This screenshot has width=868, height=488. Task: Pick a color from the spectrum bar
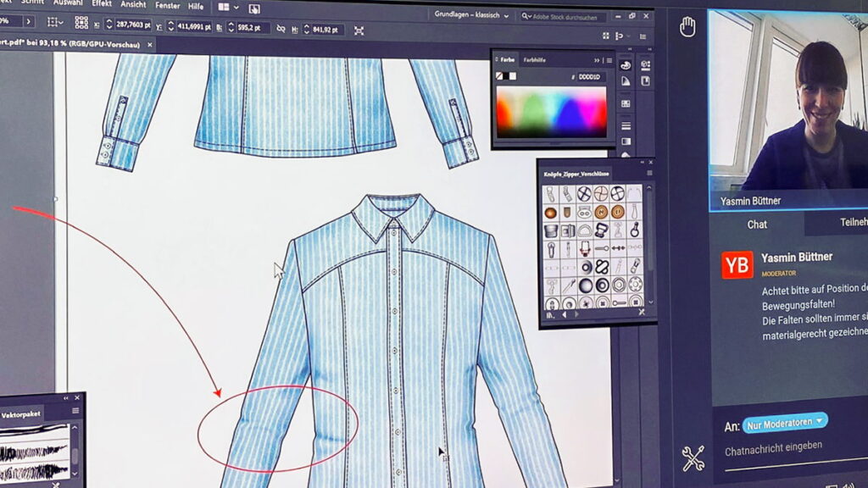click(551, 113)
